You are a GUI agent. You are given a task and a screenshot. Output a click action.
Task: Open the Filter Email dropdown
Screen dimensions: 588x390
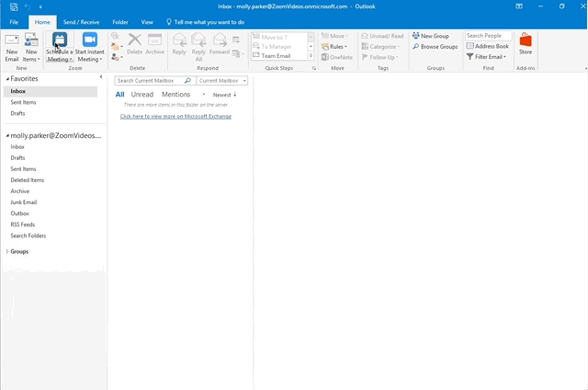click(x=486, y=57)
